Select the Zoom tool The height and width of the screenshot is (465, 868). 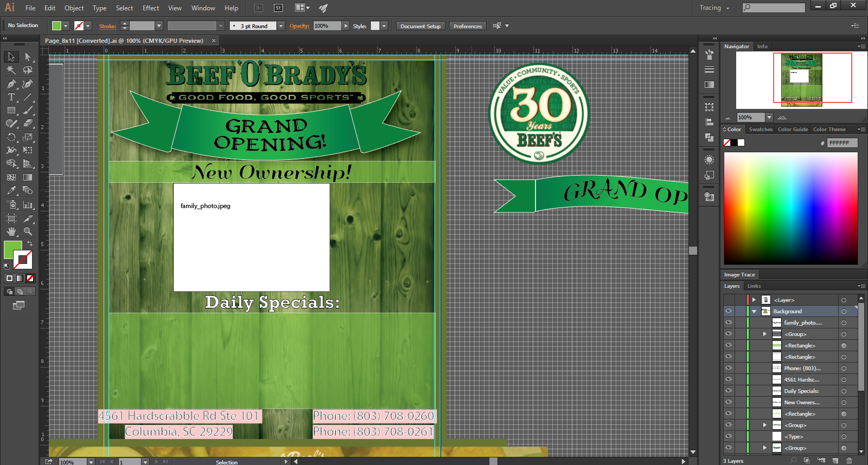point(28,231)
